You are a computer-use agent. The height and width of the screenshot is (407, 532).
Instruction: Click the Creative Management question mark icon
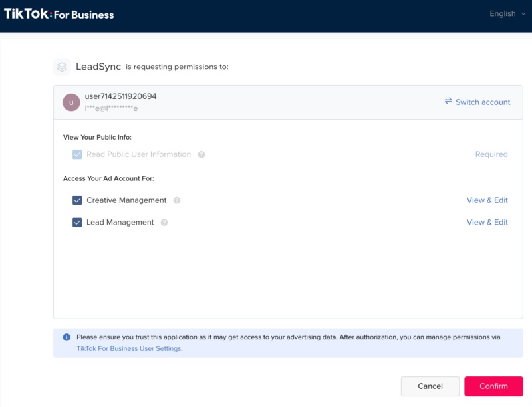176,200
